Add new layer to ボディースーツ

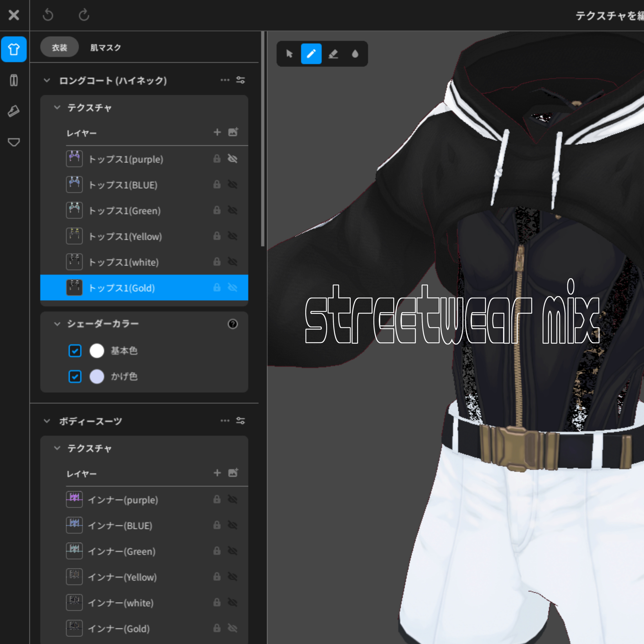217,473
